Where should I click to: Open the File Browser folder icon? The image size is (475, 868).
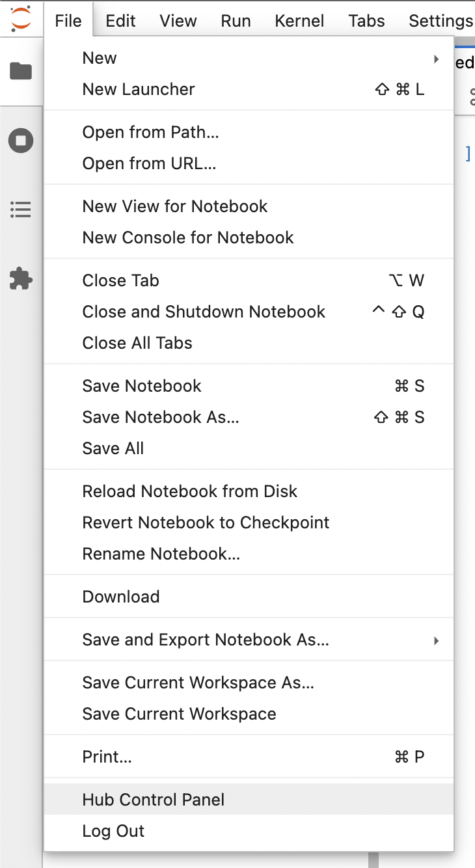[x=21, y=71]
